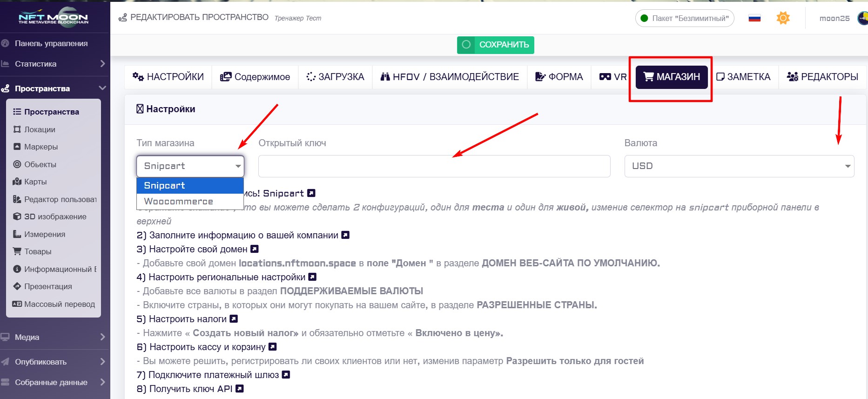This screenshot has width=868, height=399.
Task: Switch to РЕДАКТОРЫ tab
Action: coord(822,77)
